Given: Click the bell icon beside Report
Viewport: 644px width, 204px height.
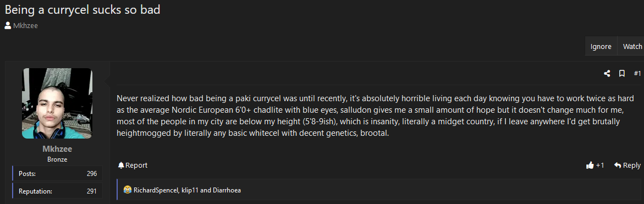Looking at the screenshot, I should (121, 165).
